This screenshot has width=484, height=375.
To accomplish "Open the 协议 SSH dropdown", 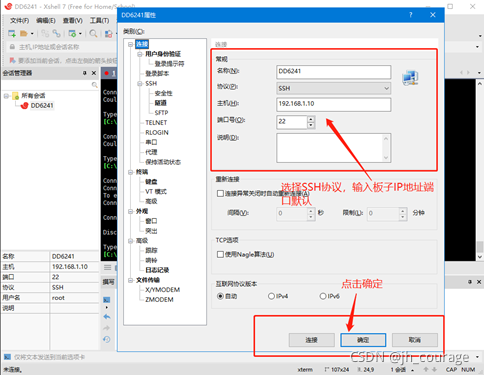I will pyautogui.click(x=334, y=88).
